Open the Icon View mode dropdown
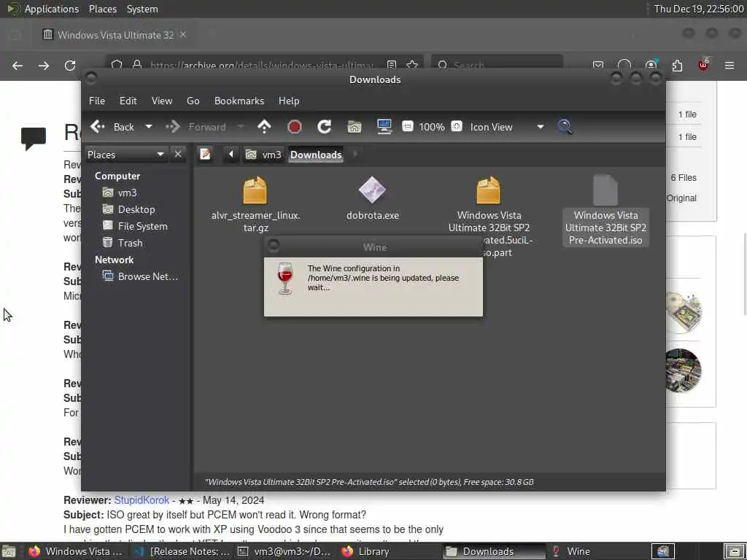The image size is (747, 560). pos(507,127)
